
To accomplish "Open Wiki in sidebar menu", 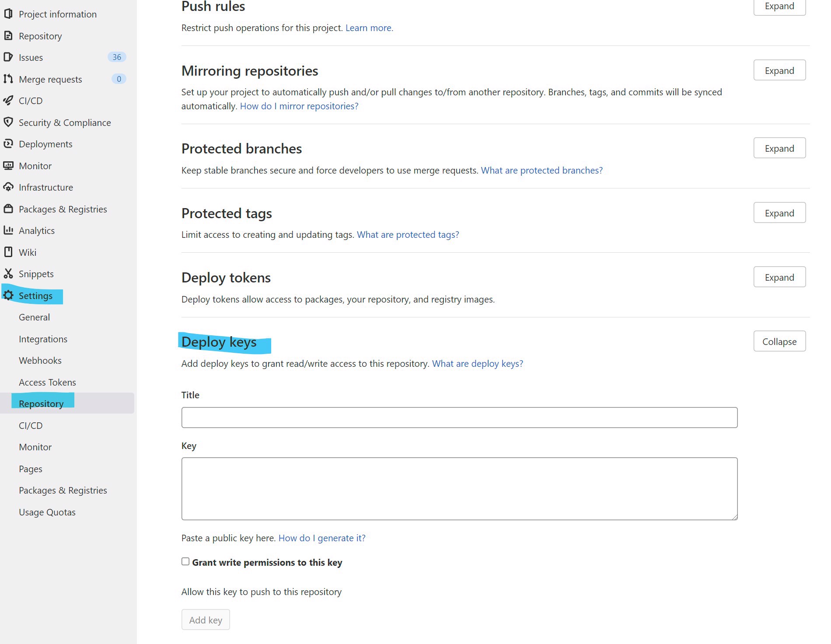I will (28, 252).
